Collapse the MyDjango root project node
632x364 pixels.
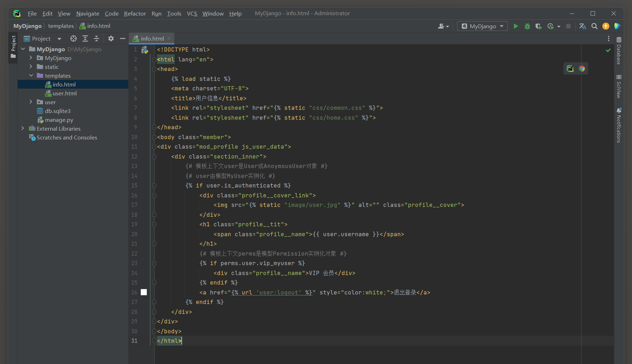click(x=23, y=49)
